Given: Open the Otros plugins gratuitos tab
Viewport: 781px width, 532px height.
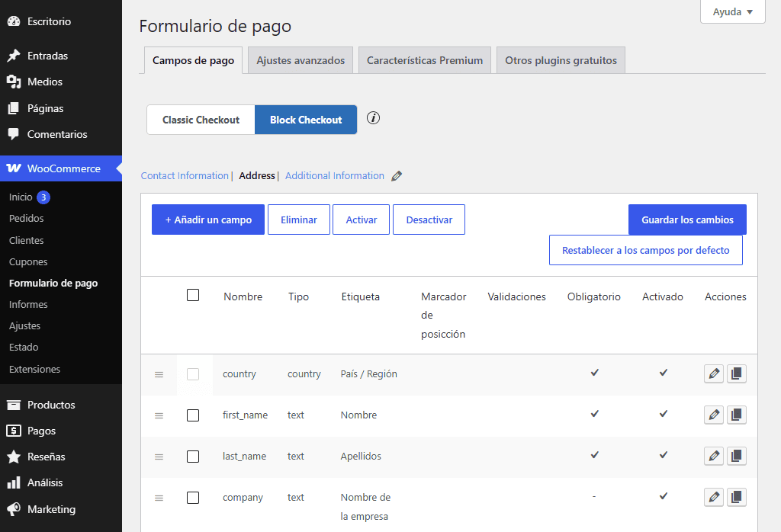Looking at the screenshot, I should pyautogui.click(x=561, y=60).
